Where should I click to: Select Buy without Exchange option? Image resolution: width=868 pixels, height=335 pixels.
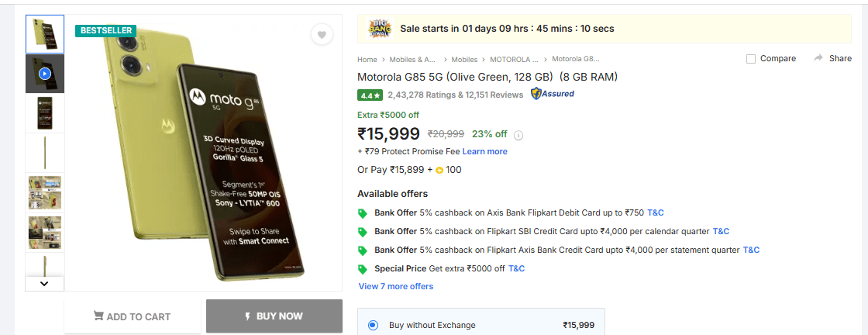tap(374, 325)
